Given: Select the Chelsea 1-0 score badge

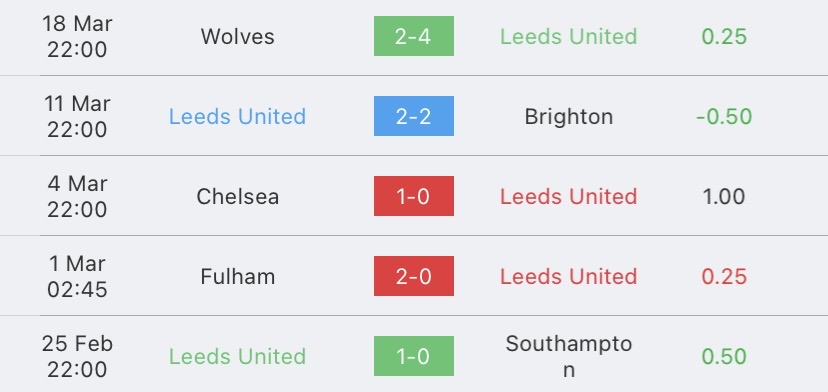Looking at the screenshot, I should click(413, 196).
